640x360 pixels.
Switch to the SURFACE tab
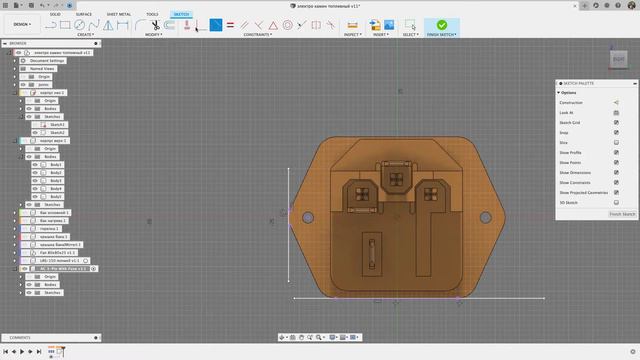[84, 14]
